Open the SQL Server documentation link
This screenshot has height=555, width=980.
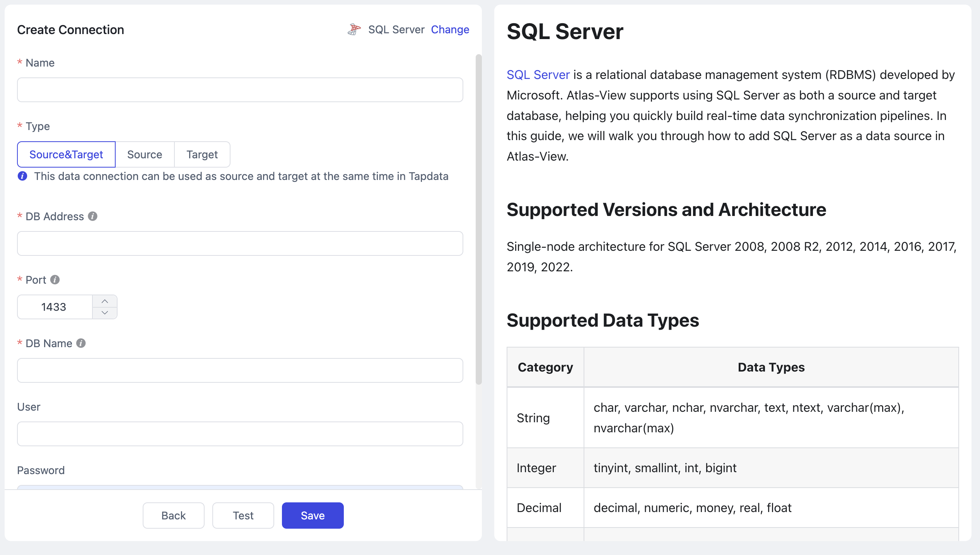click(538, 75)
